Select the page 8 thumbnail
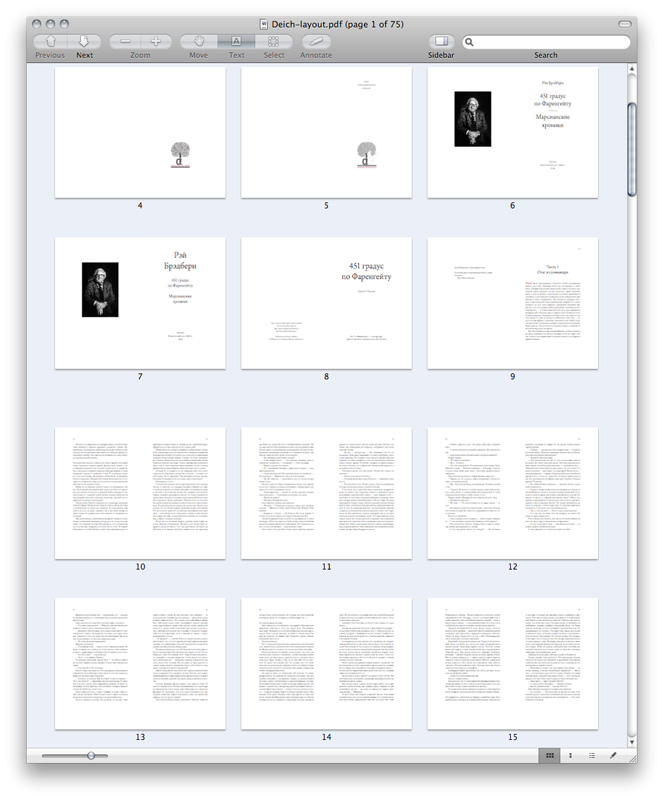 pyautogui.click(x=326, y=303)
